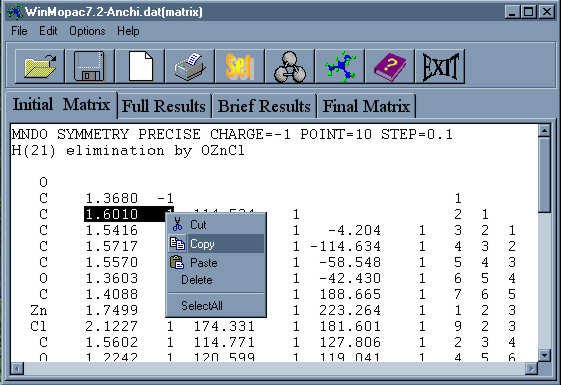
Task: Choose SelectAll from the context menu
Action: pos(216,306)
